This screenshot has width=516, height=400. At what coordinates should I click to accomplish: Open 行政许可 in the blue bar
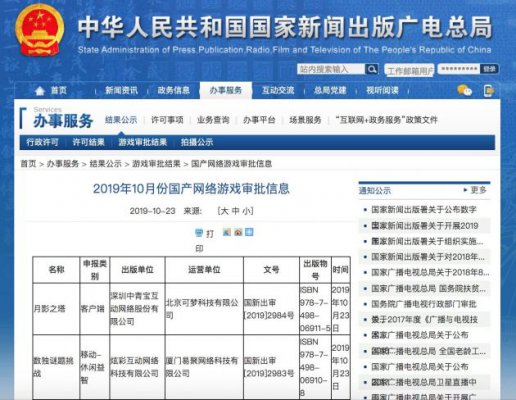42,142
